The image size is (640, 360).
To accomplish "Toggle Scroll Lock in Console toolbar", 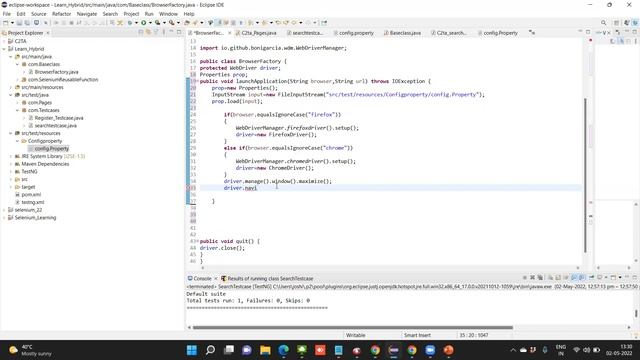I will [x=558, y=278].
